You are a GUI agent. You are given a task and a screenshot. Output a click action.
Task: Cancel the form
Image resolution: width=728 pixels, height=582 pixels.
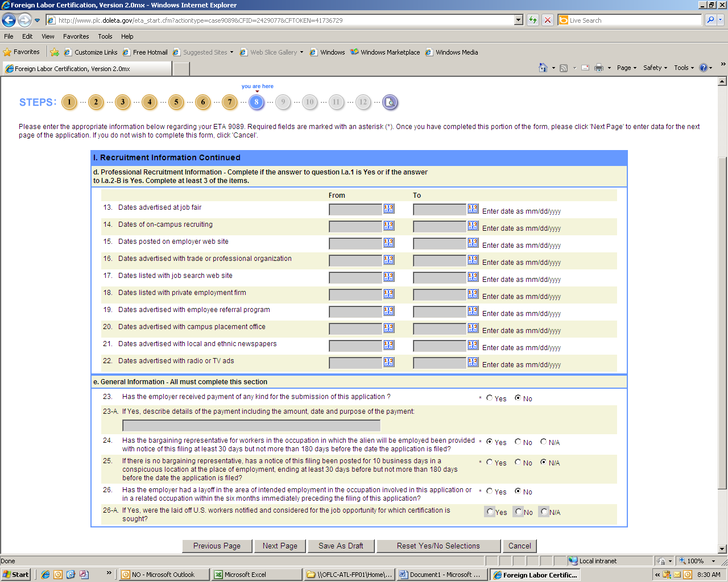tap(520, 546)
